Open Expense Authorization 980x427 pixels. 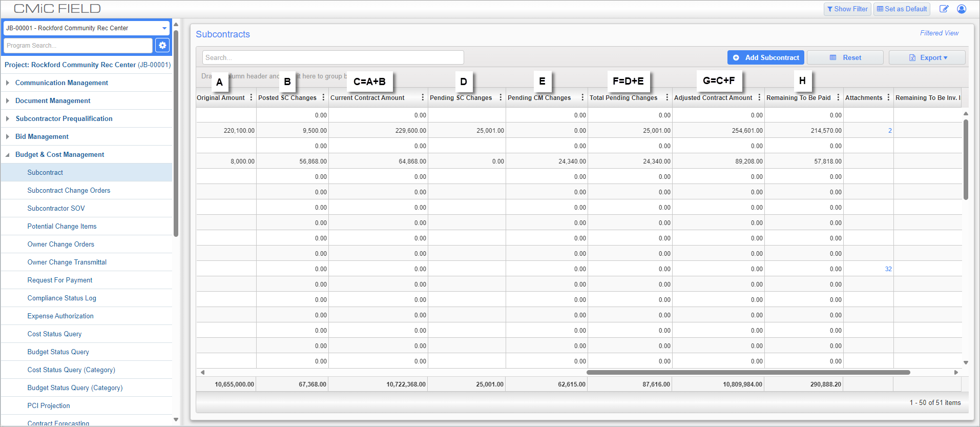coord(60,316)
